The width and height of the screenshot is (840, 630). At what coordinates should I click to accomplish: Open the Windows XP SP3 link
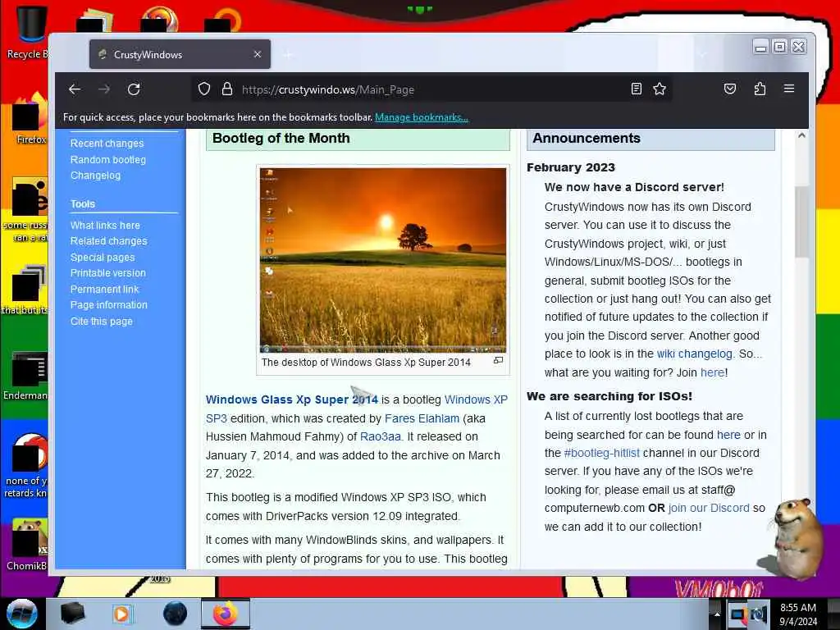477,399
